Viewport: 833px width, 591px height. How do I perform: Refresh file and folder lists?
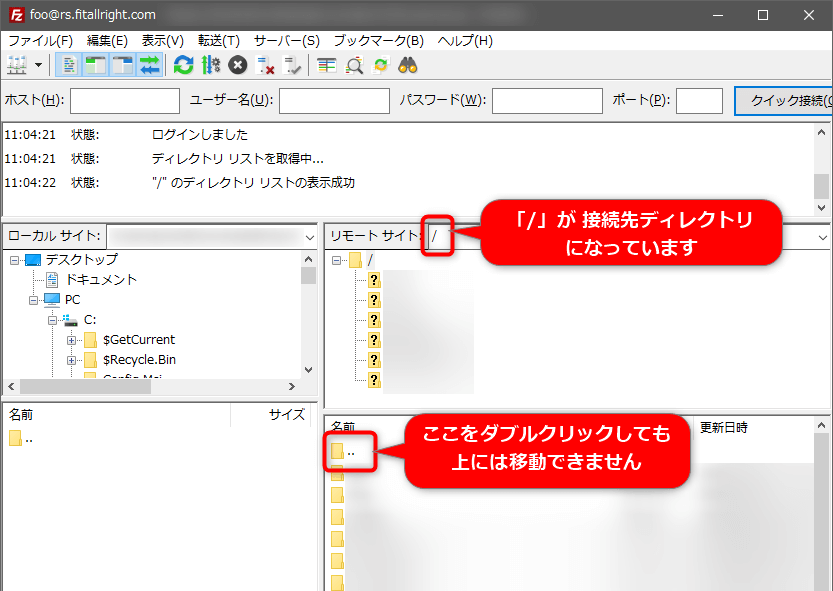click(183, 65)
